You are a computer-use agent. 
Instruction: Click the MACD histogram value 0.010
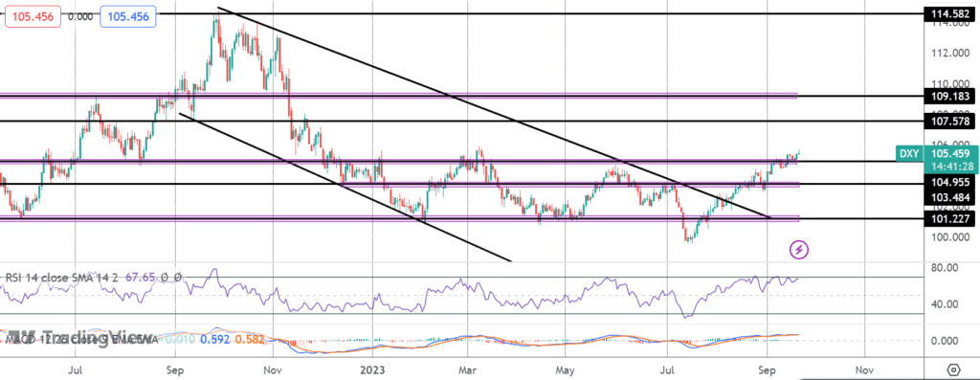click(180, 340)
